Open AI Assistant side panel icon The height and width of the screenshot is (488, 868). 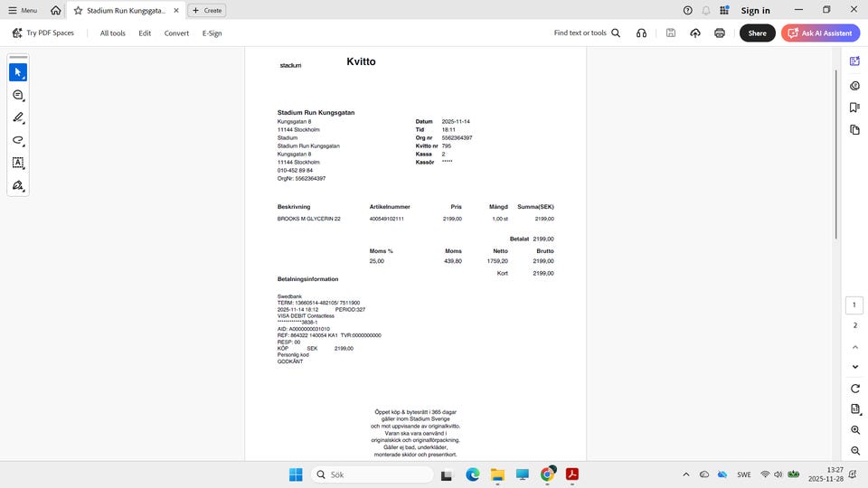point(854,61)
